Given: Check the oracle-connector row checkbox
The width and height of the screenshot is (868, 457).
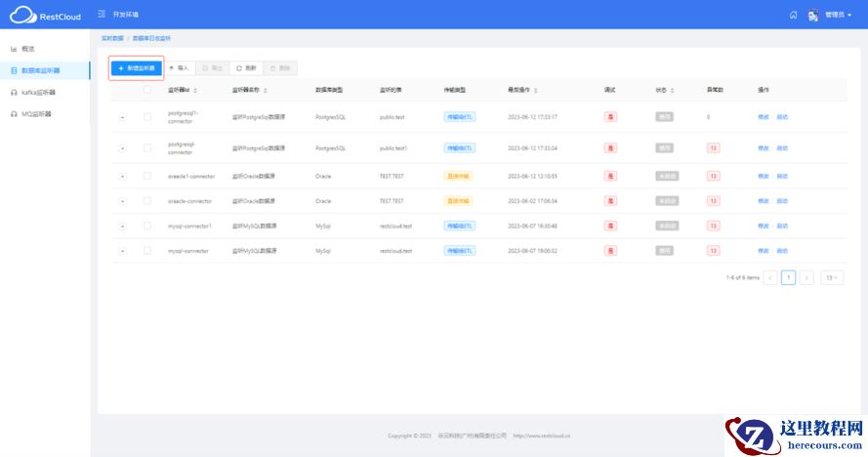Looking at the screenshot, I should coord(147,200).
